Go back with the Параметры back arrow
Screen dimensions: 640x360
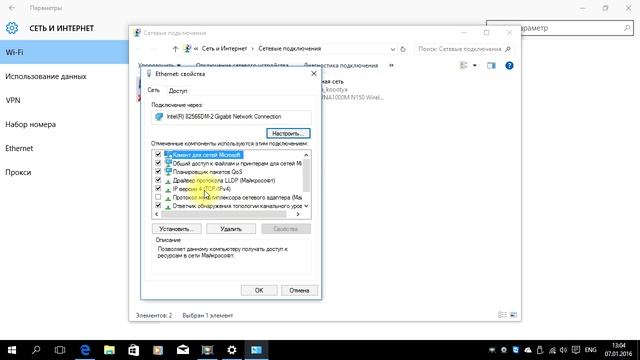pyautogui.click(x=12, y=8)
